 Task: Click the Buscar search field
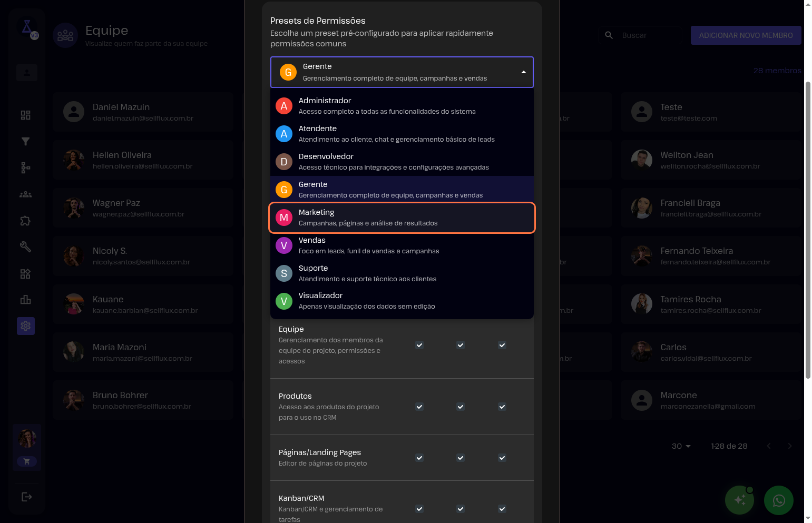point(648,35)
